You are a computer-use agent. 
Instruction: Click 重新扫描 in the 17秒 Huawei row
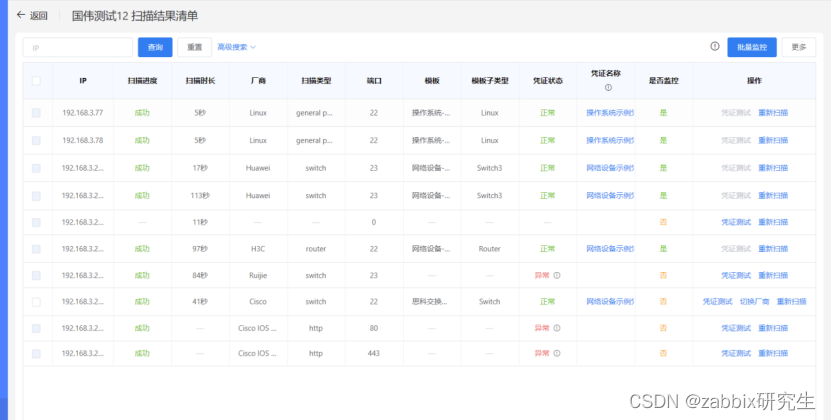point(773,168)
